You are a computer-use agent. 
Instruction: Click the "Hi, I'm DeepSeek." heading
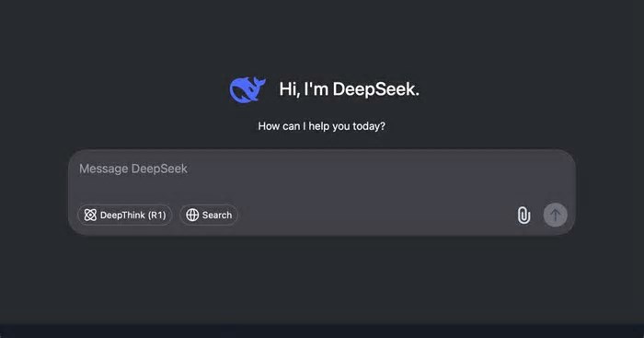click(349, 89)
